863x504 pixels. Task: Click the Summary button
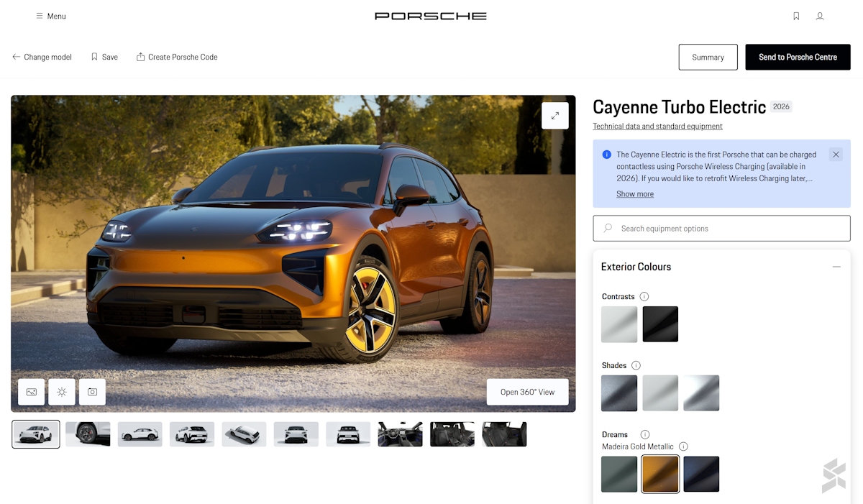[708, 58]
